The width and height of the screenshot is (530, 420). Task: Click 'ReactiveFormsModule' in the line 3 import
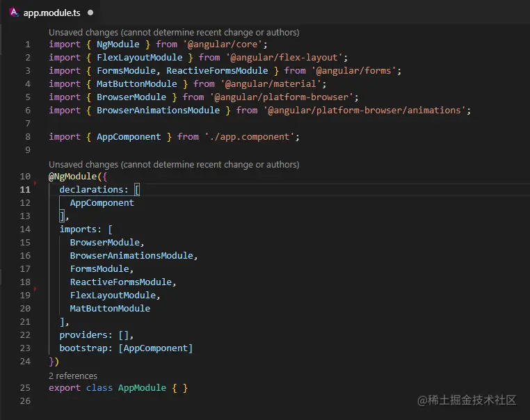pos(217,71)
